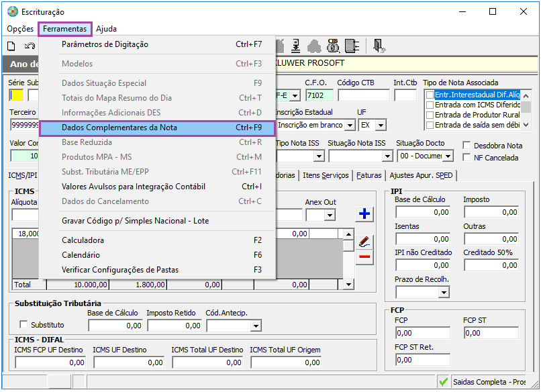
Task: Check Entrada de Produtor Rural option
Action: click(x=430, y=115)
